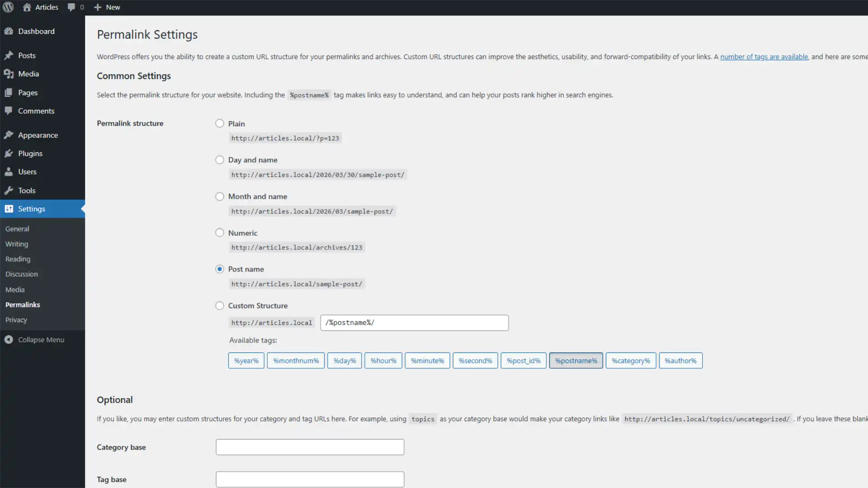Click the Dashboard gauge icon

pyautogui.click(x=9, y=31)
